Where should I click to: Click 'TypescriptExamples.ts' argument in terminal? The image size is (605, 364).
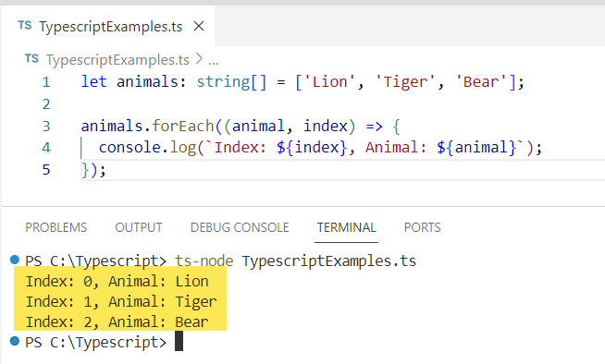329,261
